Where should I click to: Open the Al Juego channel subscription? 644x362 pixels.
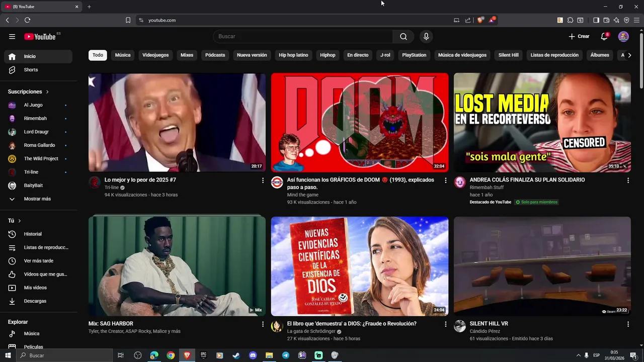tap(38, 105)
